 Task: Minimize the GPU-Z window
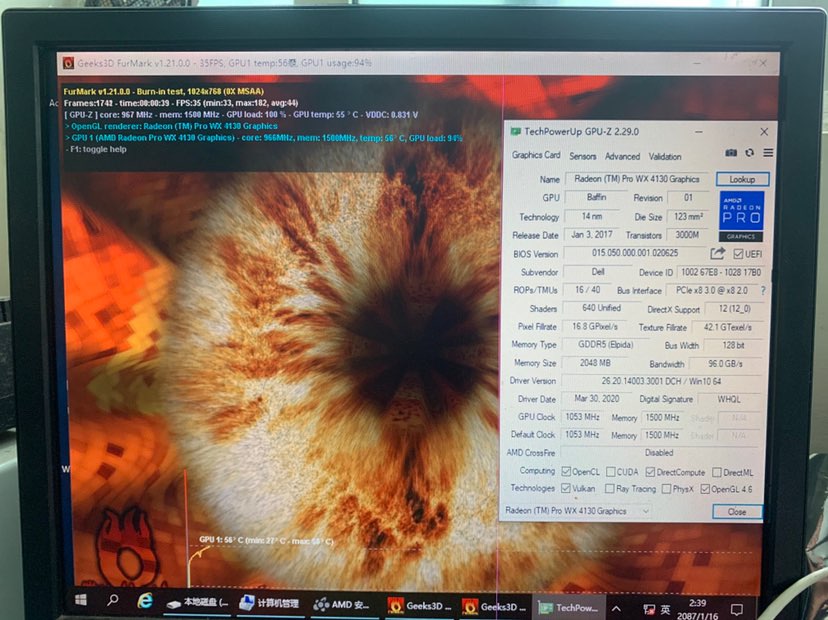(x=698, y=131)
